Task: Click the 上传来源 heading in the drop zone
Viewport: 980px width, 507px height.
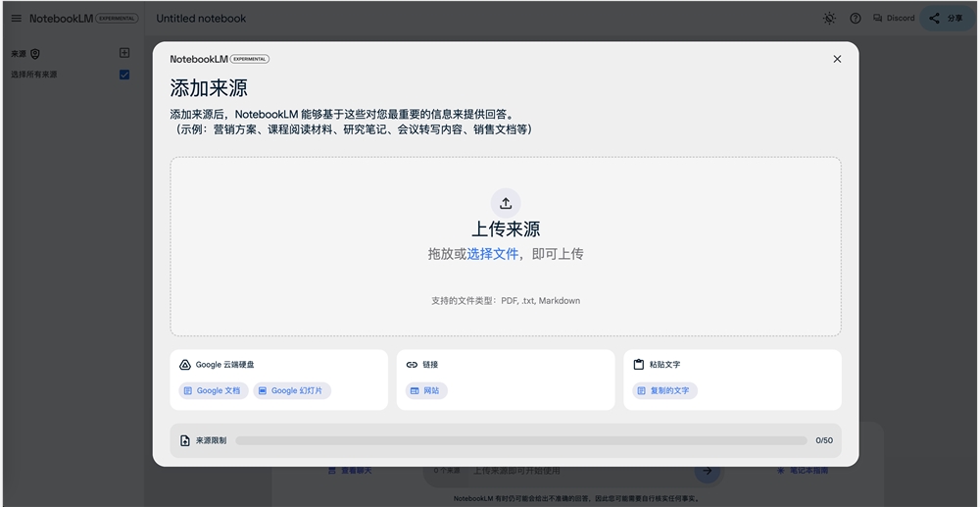Action: (506, 228)
